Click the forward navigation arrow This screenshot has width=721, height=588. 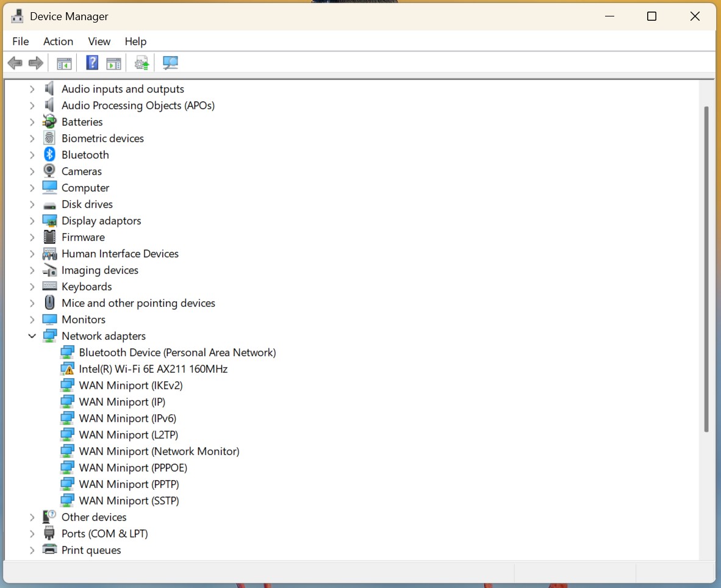click(x=35, y=62)
